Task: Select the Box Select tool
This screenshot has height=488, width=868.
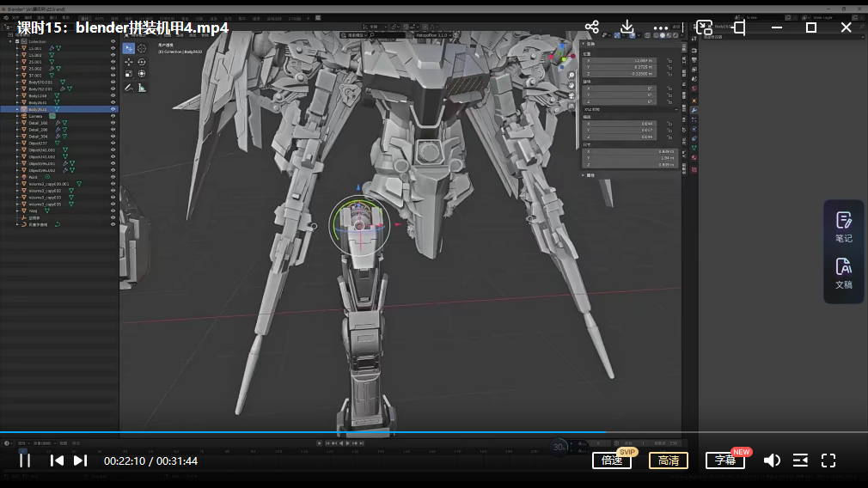Action: [x=128, y=49]
